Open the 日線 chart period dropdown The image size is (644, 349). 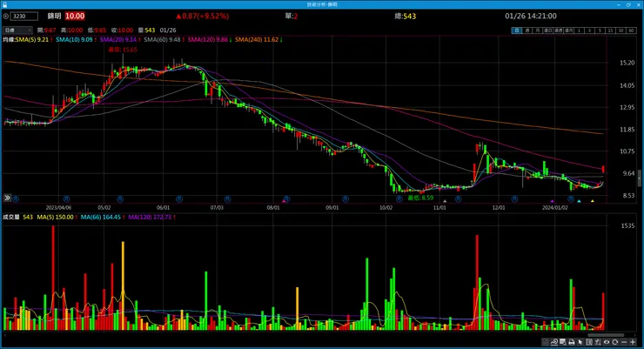[x=17, y=30]
